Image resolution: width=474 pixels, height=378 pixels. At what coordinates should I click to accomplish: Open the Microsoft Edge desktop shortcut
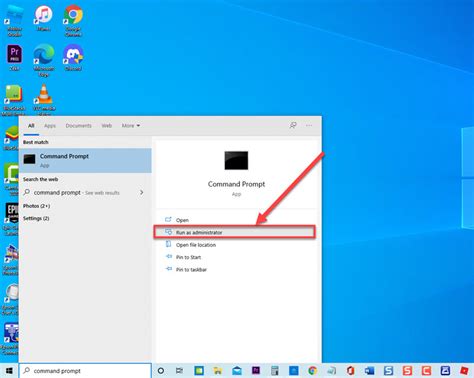[44, 61]
